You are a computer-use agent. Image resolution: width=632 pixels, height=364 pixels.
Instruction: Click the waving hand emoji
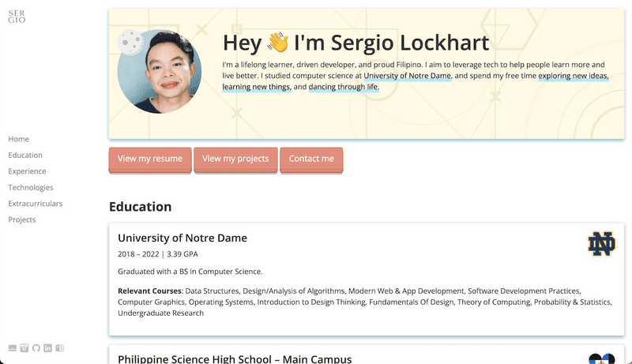[x=278, y=43]
